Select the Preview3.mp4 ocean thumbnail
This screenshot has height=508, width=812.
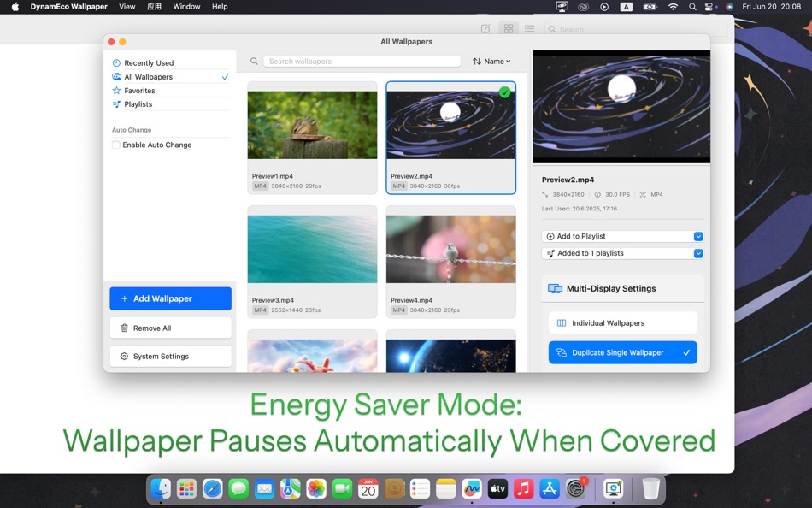[312, 249]
